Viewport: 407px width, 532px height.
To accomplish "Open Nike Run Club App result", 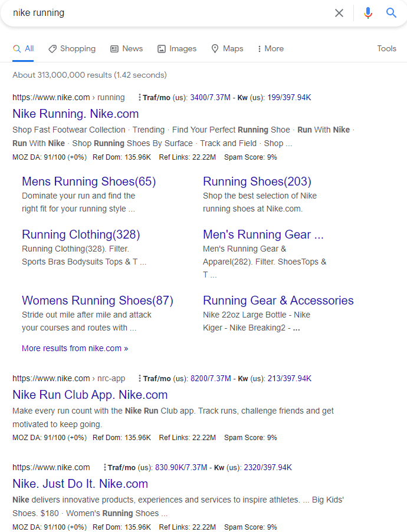I will [90, 395].
